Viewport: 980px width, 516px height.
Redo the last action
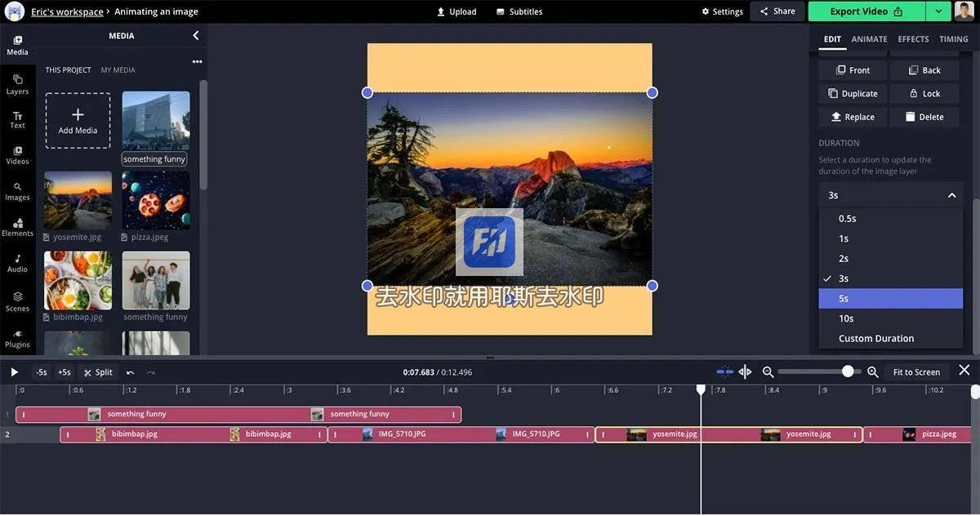pyautogui.click(x=151, y=372)
